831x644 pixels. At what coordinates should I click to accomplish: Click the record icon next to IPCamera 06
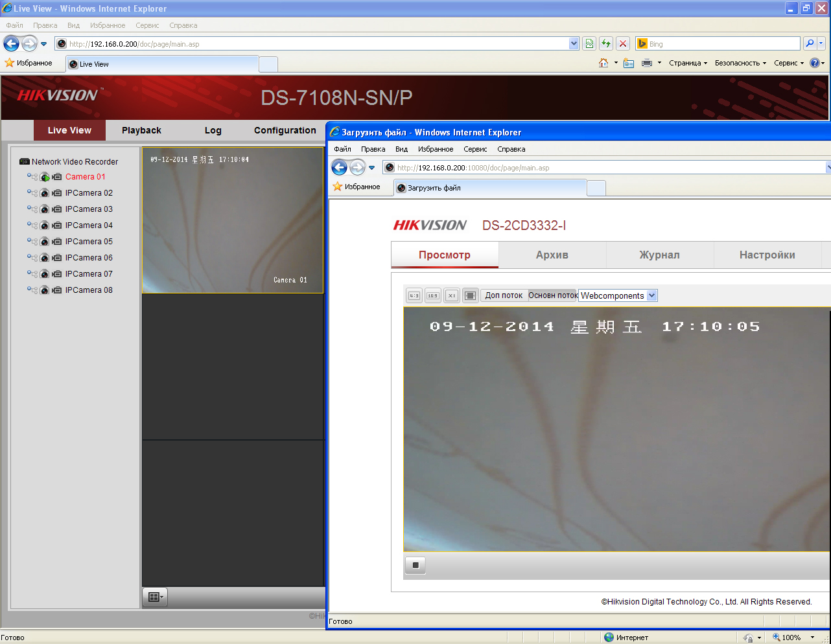pyautogui.click(x=57, y=258)
